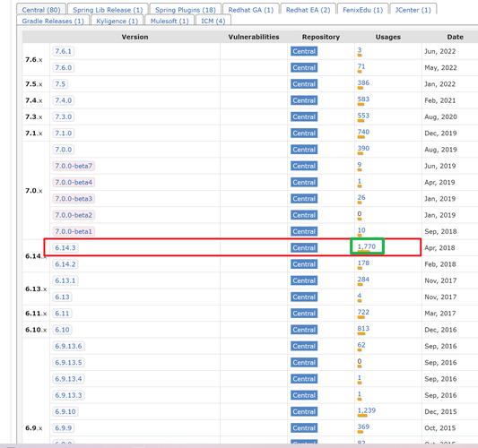Click the 1,770 usages count

[x=367, y=246]
